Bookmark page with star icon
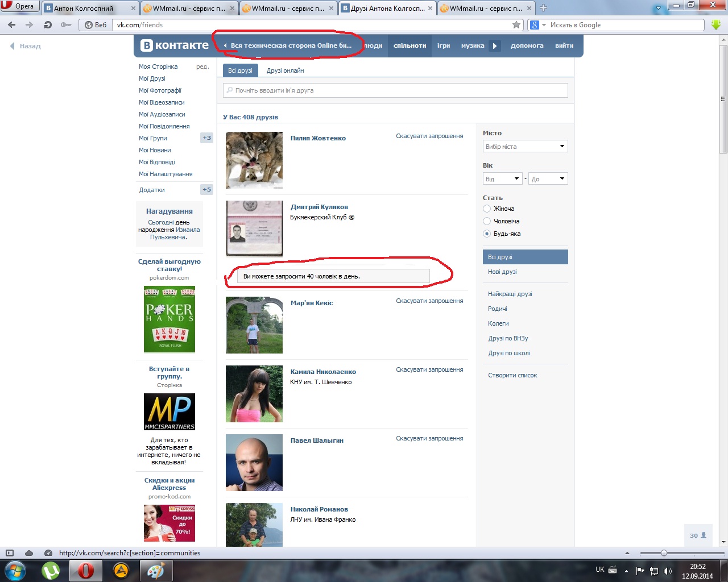Image resolution: width=728 pixels, height=582 pixels. click(x=516, y=25)
